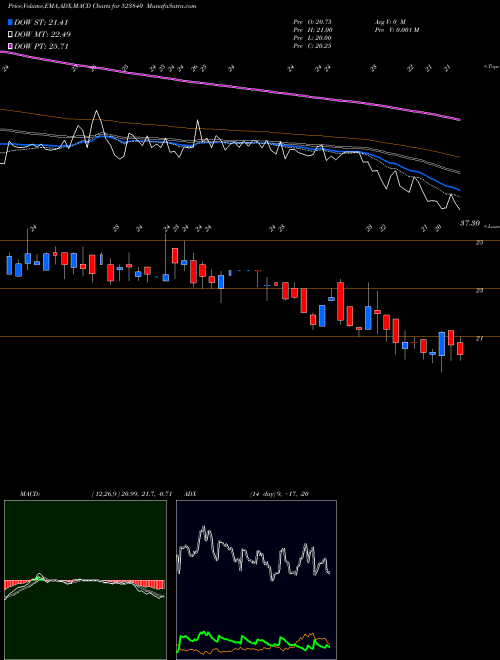Click the previous close value 'Pre C: 20.25'
Viewport: 500px width, 660px height.
(312, 46)
